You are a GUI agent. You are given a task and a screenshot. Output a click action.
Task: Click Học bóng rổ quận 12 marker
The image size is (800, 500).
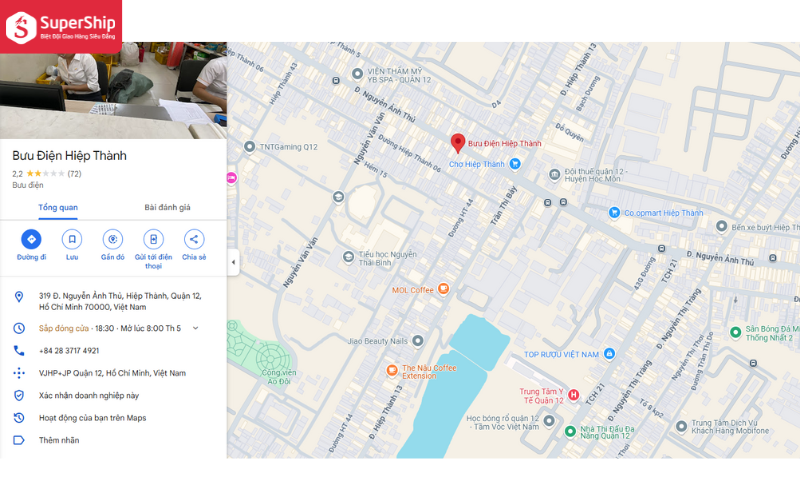[x=549, y=421]
